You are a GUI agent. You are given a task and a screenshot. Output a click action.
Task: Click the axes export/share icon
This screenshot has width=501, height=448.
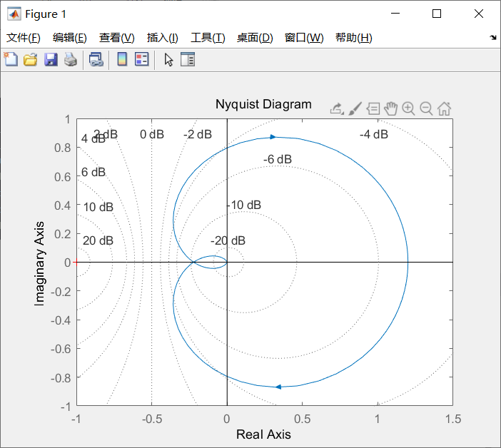click(x=337, y=109)
